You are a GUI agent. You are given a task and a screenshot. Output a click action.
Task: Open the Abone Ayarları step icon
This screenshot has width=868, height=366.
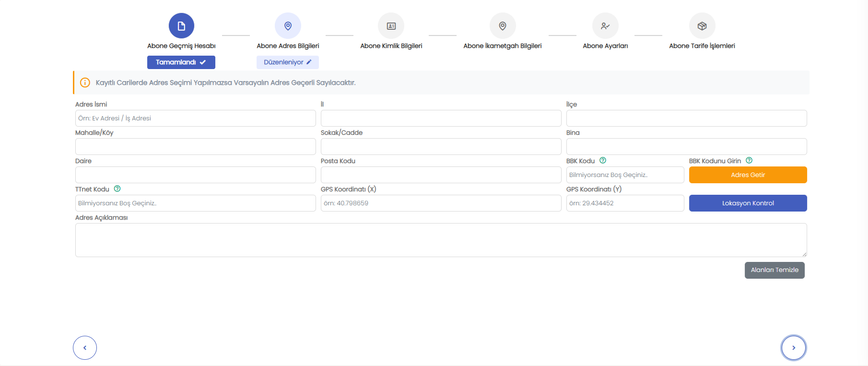pos(605,26)
